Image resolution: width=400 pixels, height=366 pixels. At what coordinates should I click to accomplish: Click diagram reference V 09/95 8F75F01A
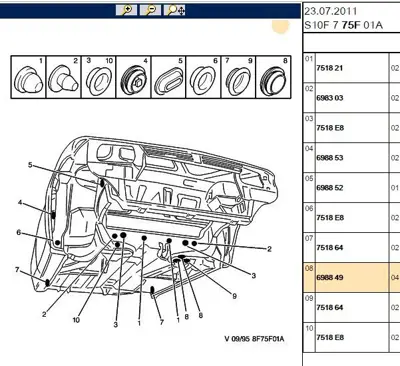(254, 339)
